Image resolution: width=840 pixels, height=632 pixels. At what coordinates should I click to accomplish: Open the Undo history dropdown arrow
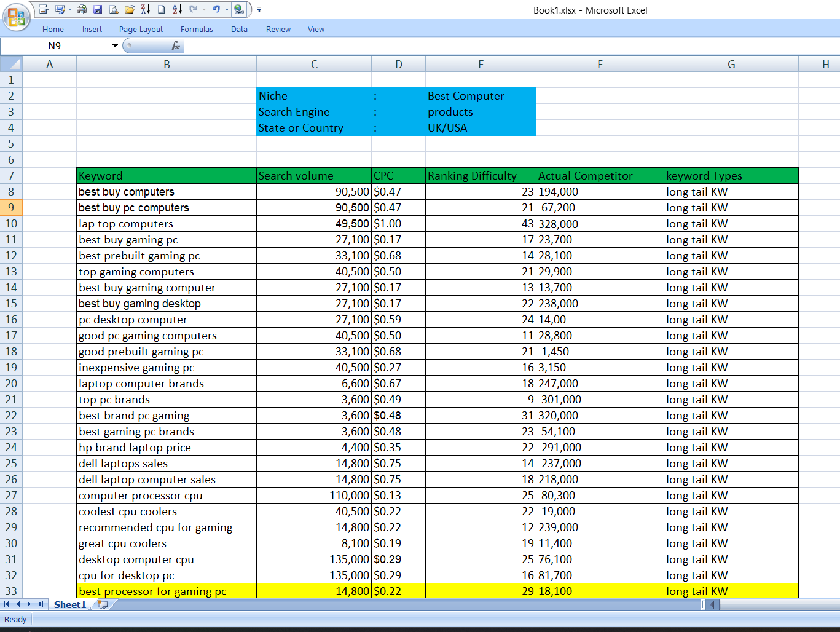[226, 10]
